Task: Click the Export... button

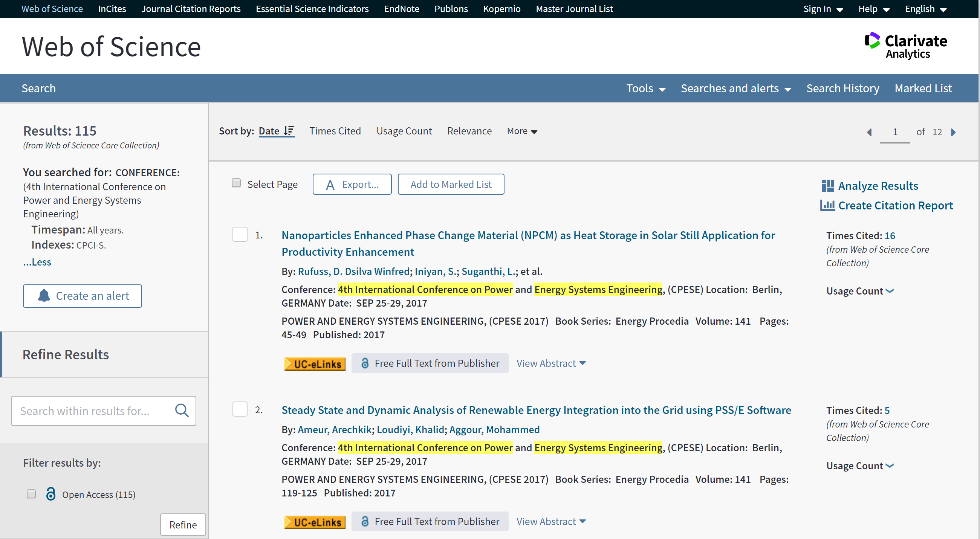Action: [352, 184]
